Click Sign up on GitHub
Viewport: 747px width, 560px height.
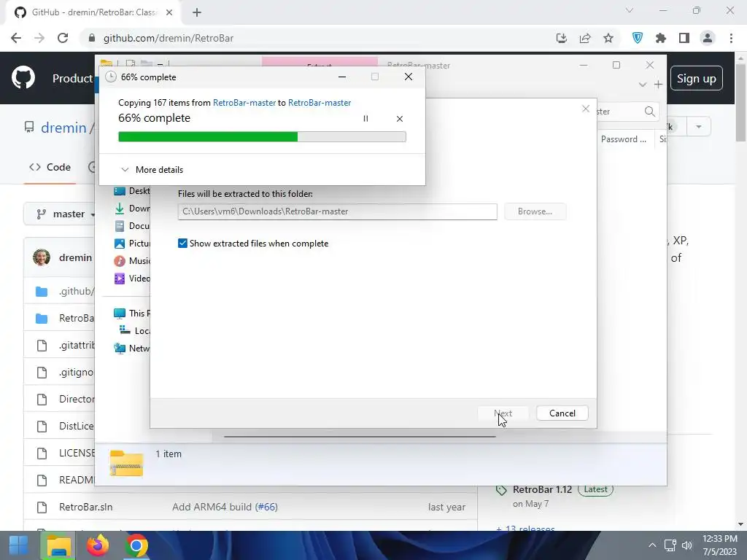(697, 78)
